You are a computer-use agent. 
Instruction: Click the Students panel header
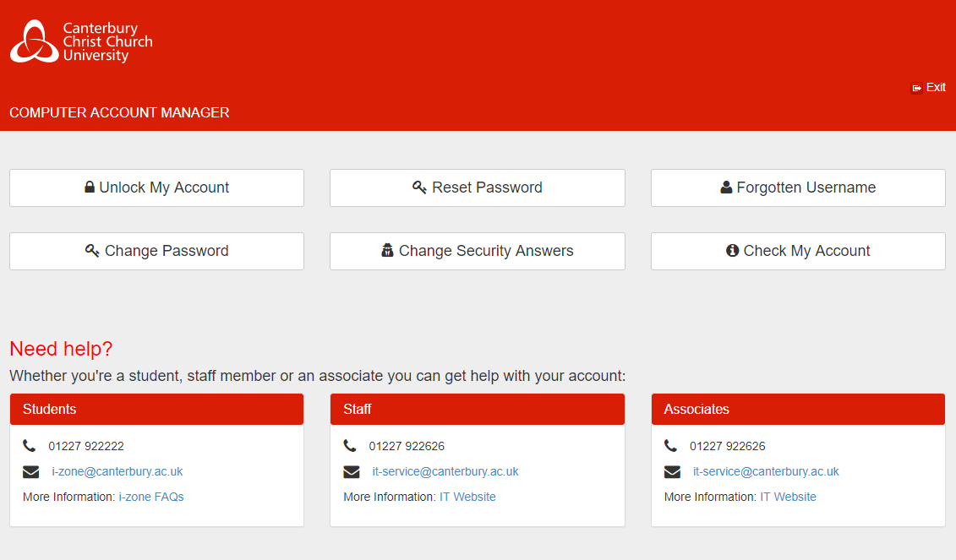(x=156, y=409)
